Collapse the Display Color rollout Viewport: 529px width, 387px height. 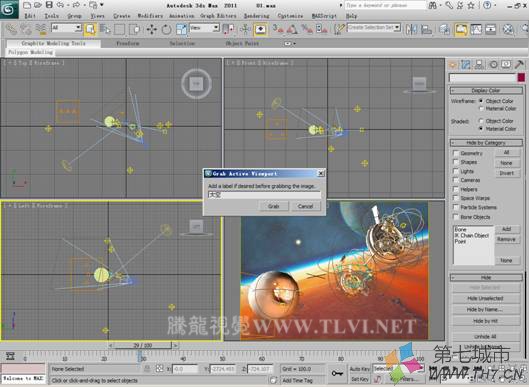[486, 90]
